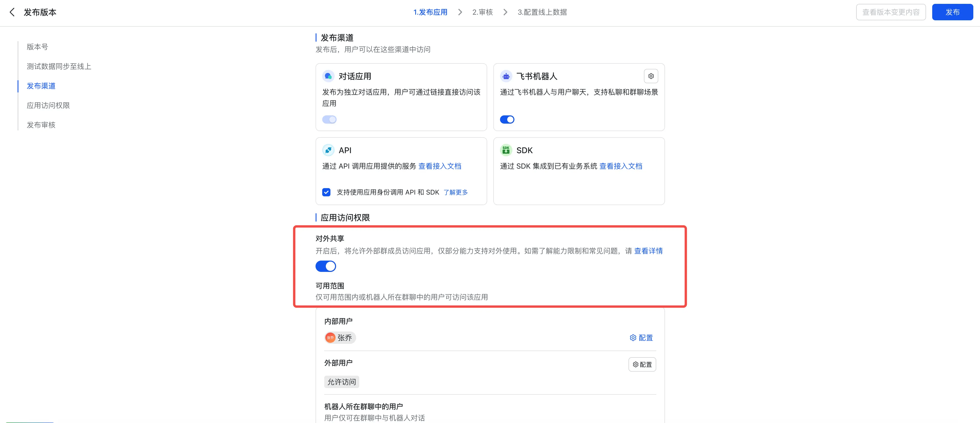The image size is (980, 423).
Task: Click the 允许访问 tag
Action: click(342, 382)
